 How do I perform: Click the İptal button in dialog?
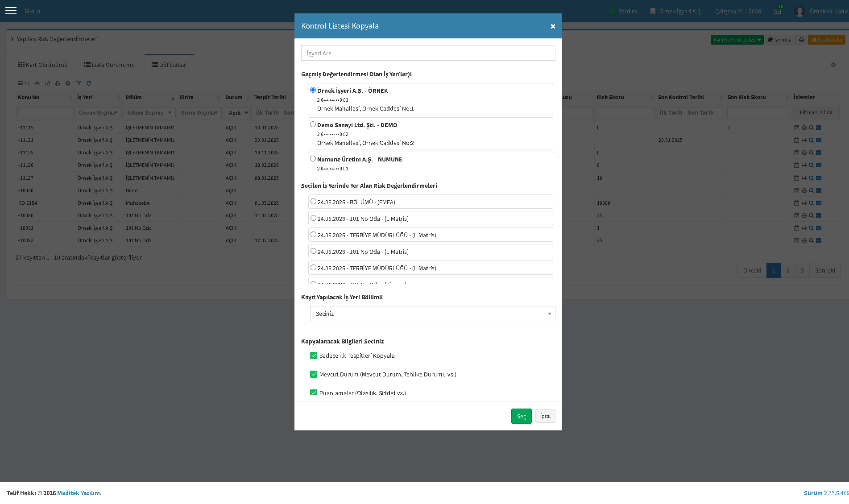tap(545, 416)
